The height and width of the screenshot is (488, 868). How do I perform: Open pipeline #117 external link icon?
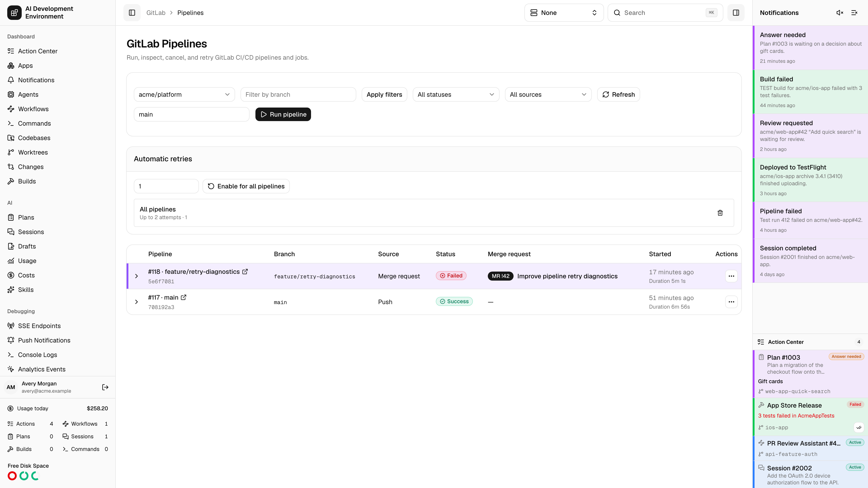pyautogui.click(x=184, y=297)
